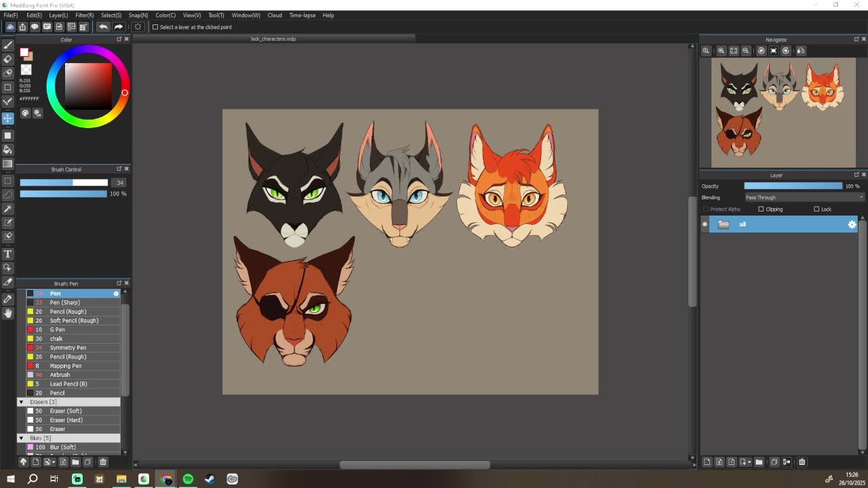Image resolution: width=868 pixels, height=488 pixels.
Task: Select the Airbrush brush
Action: tap(73, 375)
